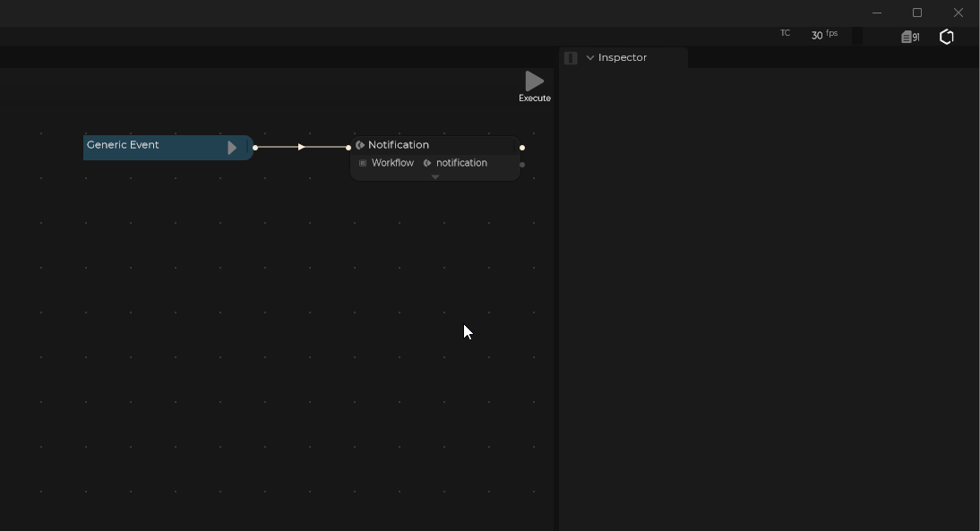
Task: Open the log messages icon showing 91
Action: click(x=910, y=37)
